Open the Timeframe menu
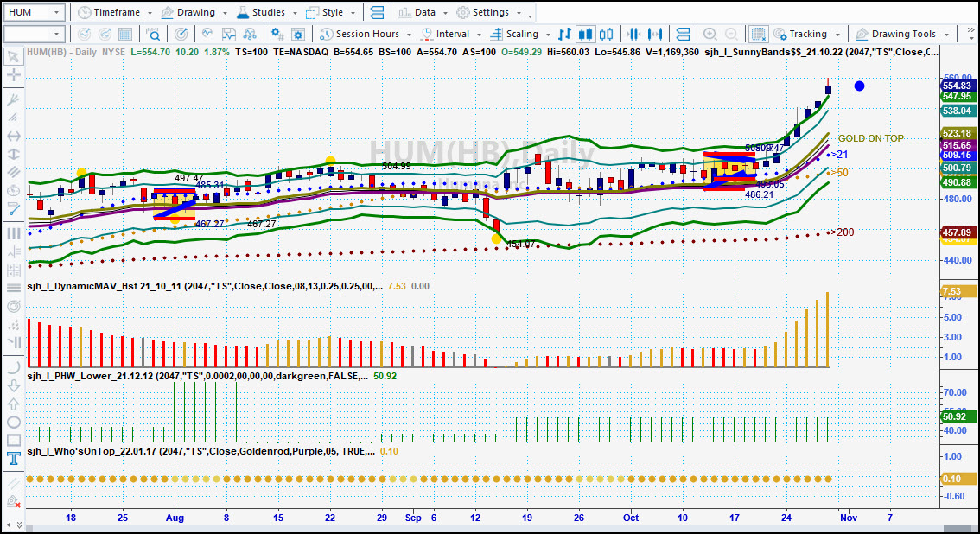Screen dimensions: 980x534 click(x=115, y=12)
